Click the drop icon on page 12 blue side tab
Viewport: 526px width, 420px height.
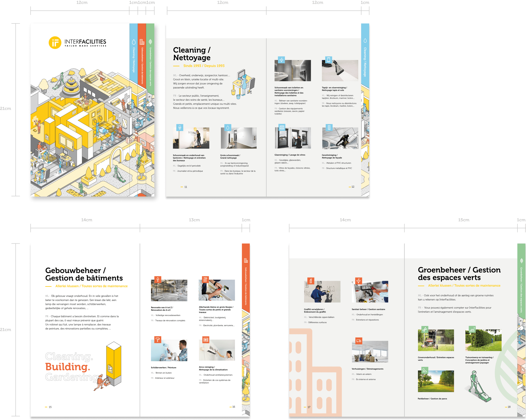(365, 40)
